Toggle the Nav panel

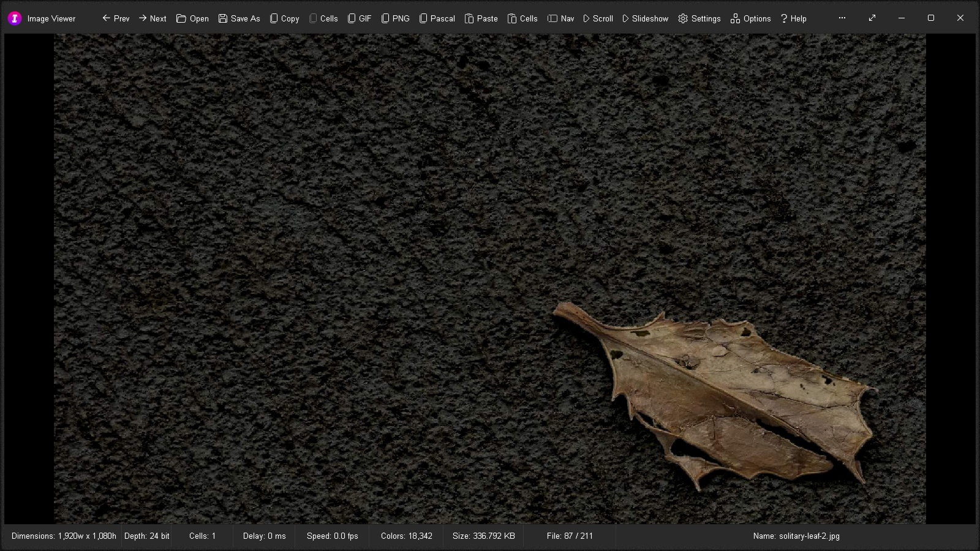(x=560, y=18)
